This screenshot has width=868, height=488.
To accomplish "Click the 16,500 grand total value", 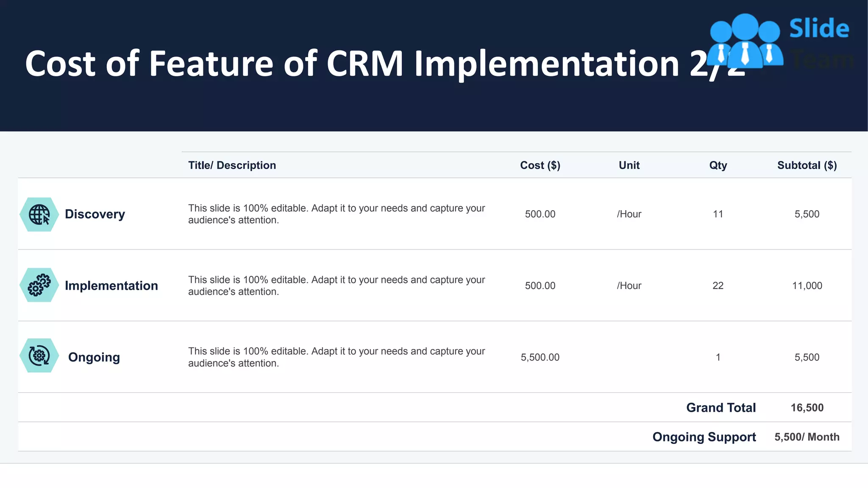I will coord(807,408).
